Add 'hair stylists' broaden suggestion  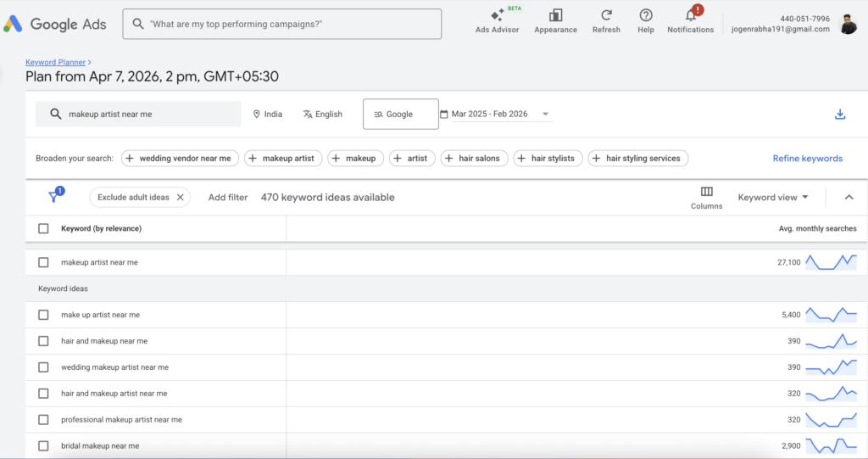click(x=548, y=159)
